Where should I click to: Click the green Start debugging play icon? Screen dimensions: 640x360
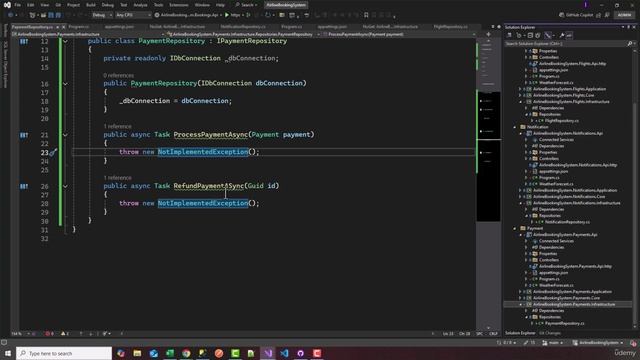(227, 15)
